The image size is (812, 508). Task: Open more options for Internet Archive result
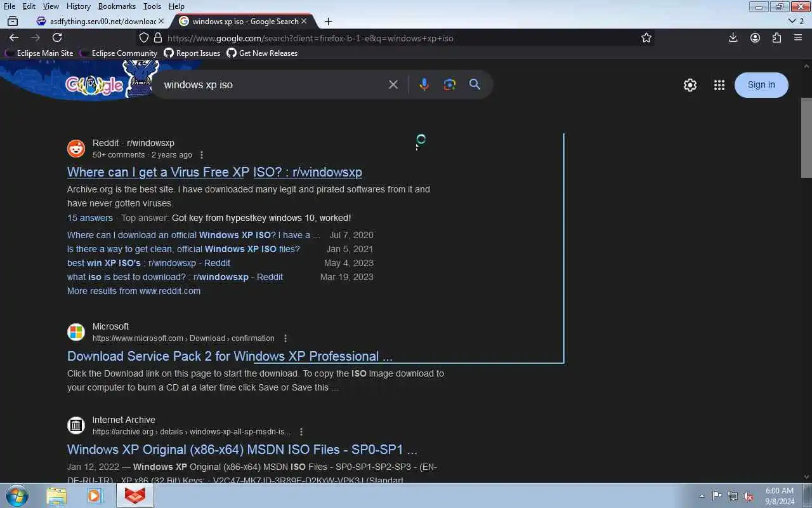point(301,432)
